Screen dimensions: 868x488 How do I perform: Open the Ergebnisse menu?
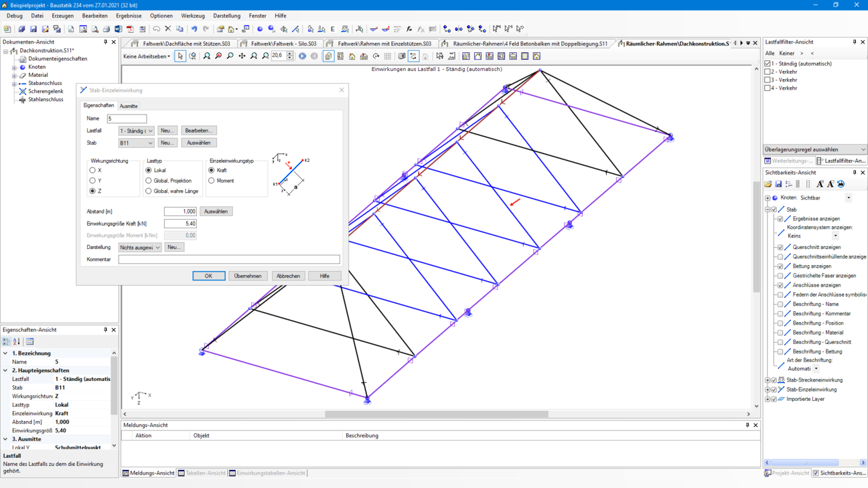point(129,15)
